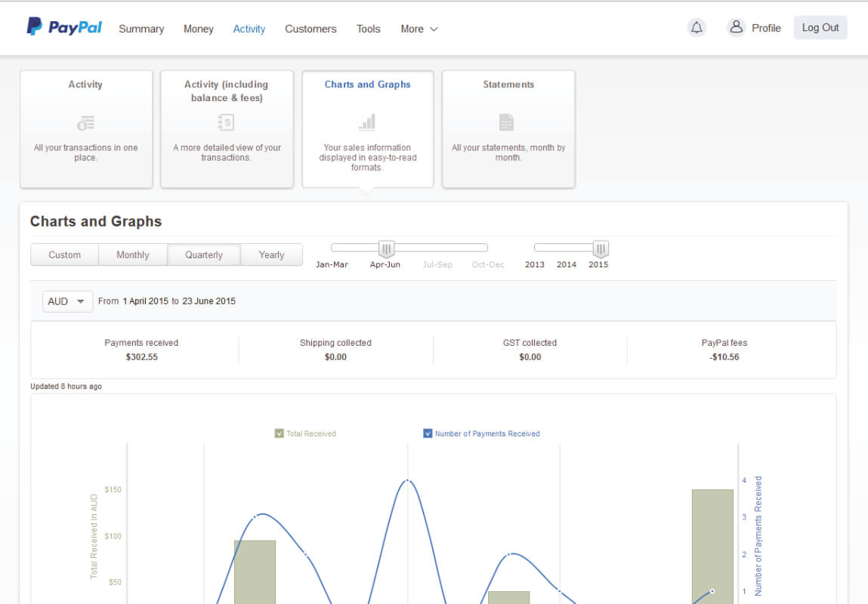Click the Charts and Graphs section heading
This screenshot has width=868, height=604.
96,221
